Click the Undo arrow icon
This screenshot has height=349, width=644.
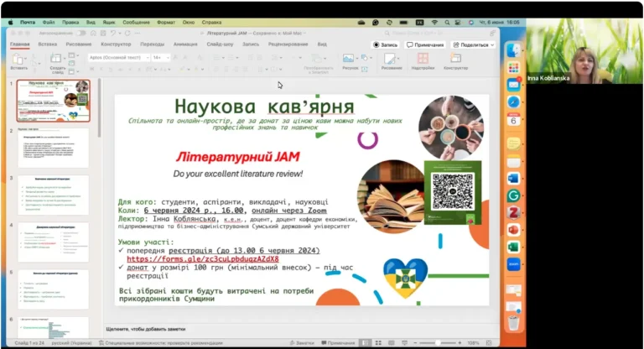(112, 33)
